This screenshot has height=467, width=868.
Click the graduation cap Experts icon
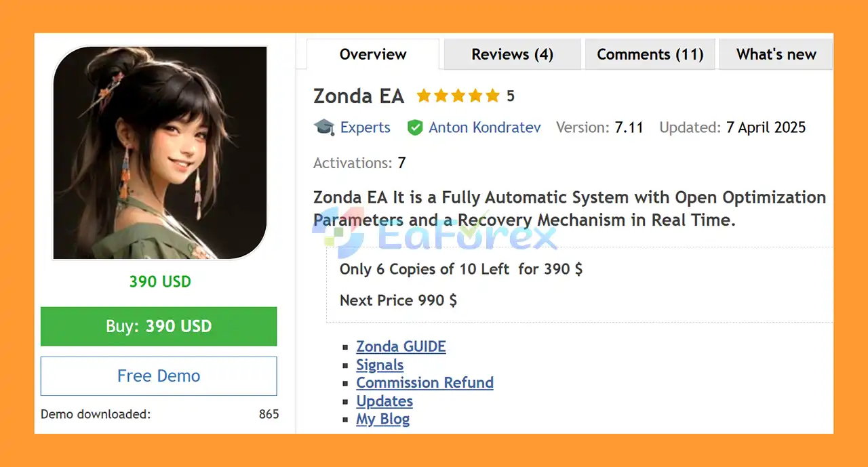coord(324,127)
